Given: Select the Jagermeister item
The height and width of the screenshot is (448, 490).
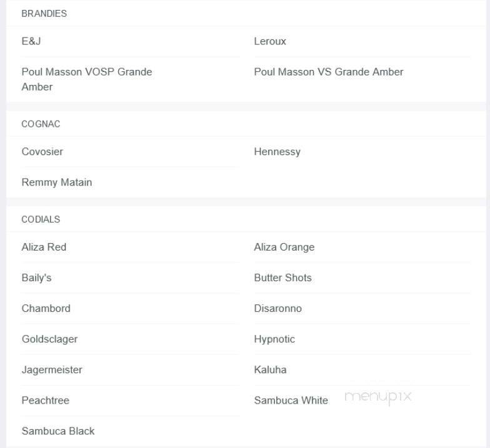Looking at the screenshot, I should [52, 370].
